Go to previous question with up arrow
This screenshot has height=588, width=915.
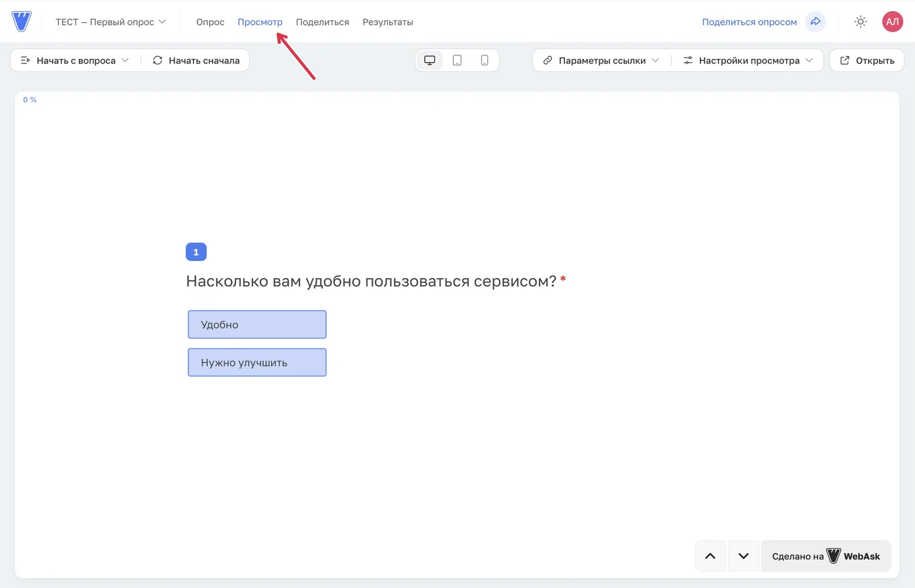pos(710,556)
